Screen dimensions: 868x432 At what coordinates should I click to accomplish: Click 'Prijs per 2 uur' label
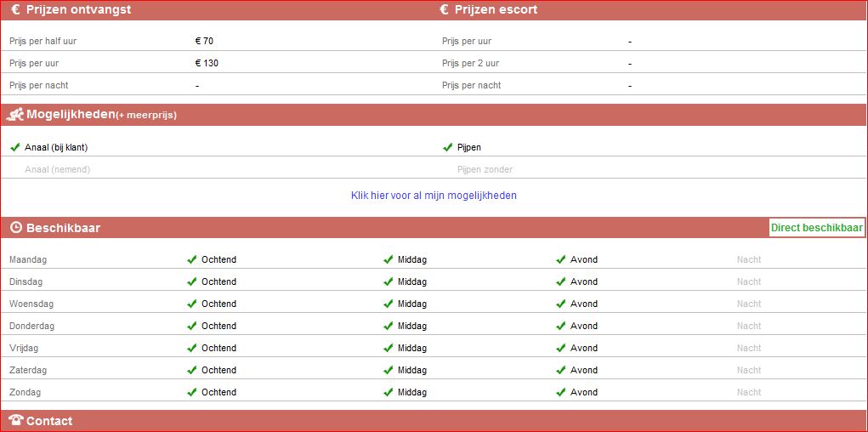[470, 63]
